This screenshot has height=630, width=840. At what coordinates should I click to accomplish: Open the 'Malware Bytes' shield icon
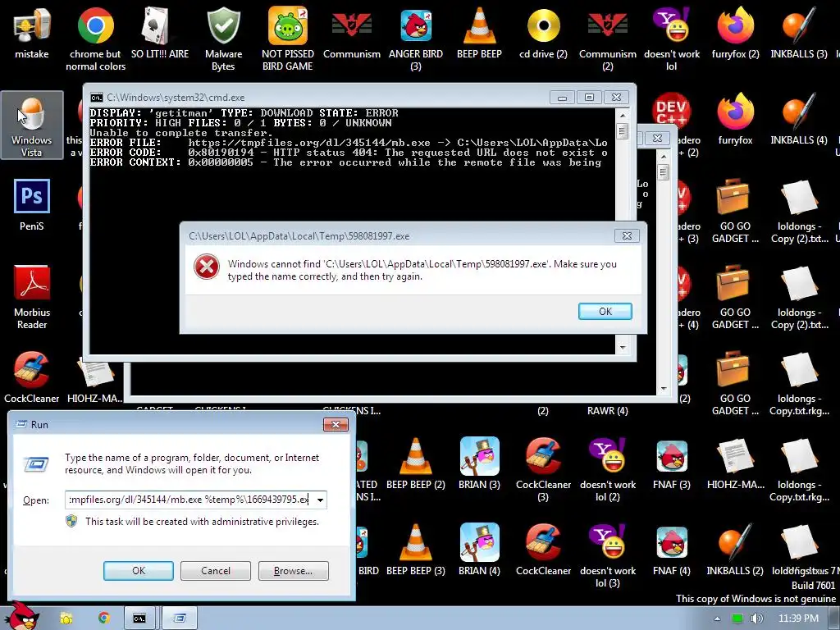pyautogui.click(x=223, y=39)
